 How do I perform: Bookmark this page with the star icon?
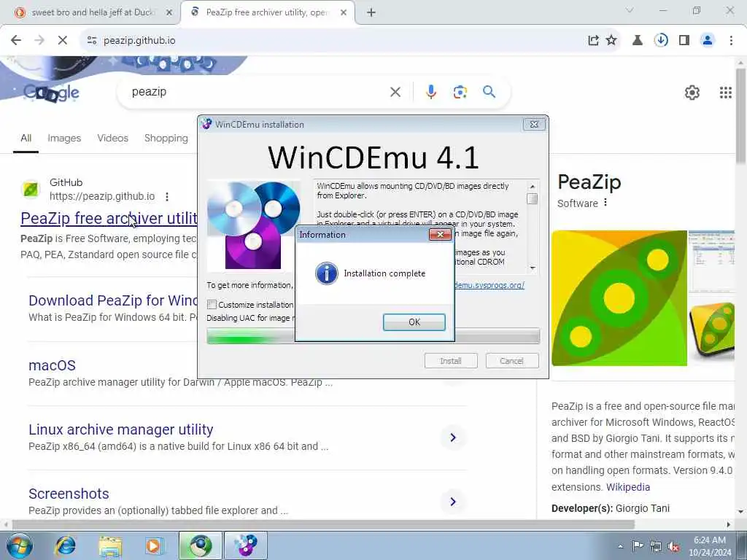611,41
